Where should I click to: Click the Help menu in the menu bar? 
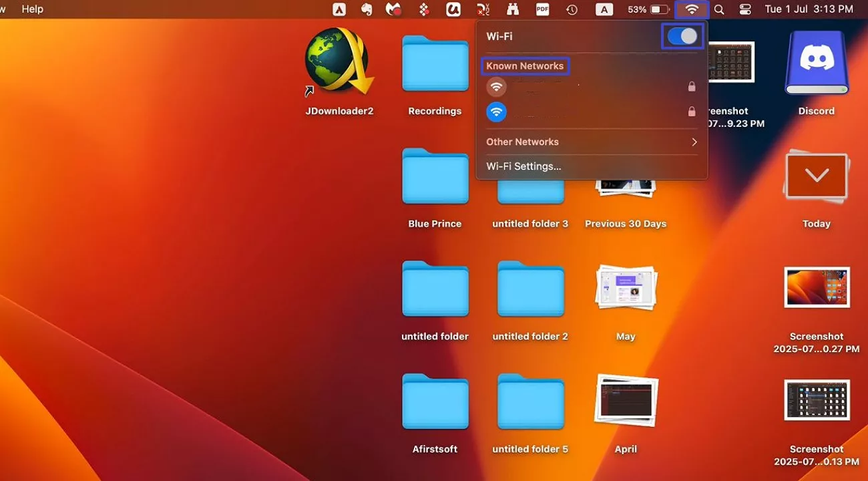31,9
